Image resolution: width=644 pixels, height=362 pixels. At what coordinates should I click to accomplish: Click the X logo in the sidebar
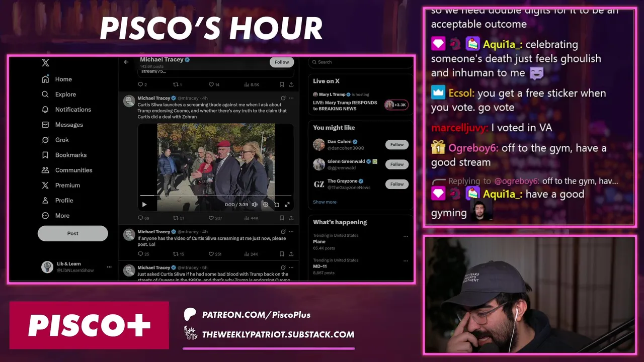click(x=45, y=63)
